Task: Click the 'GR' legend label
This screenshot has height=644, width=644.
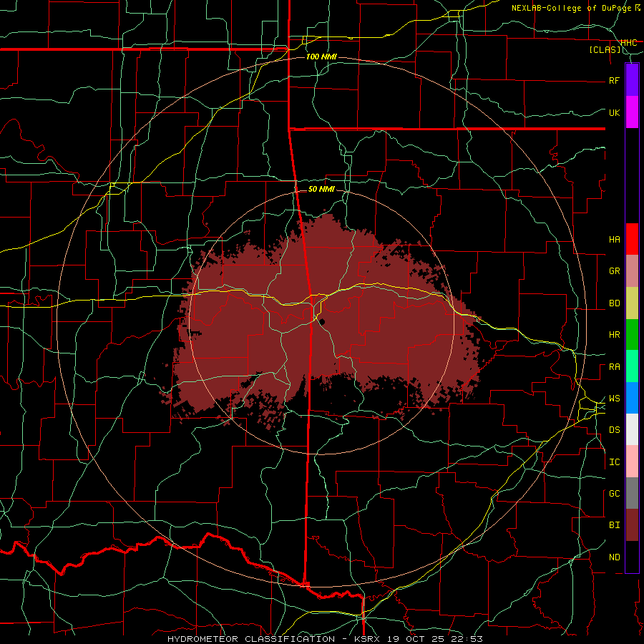Action: coord(614,271)
